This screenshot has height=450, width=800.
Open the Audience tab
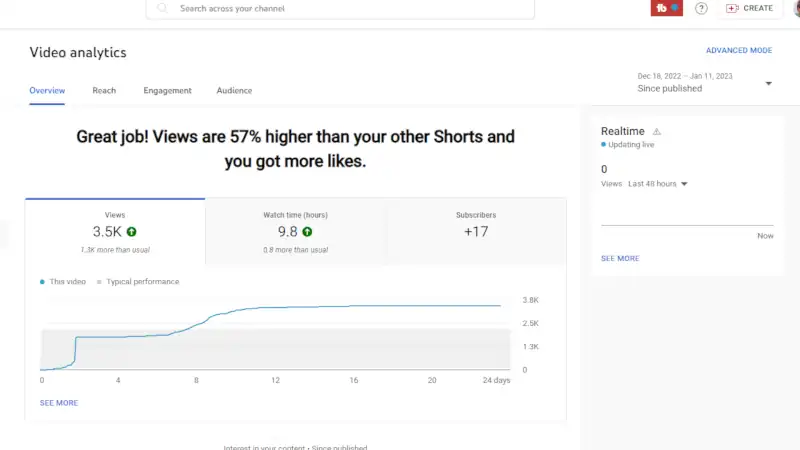point(234,91)
